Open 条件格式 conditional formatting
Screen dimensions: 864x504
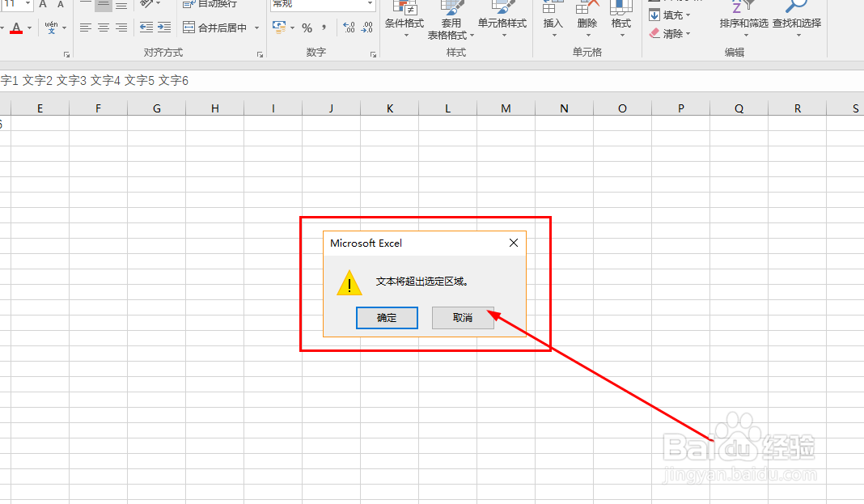point(404,20)
